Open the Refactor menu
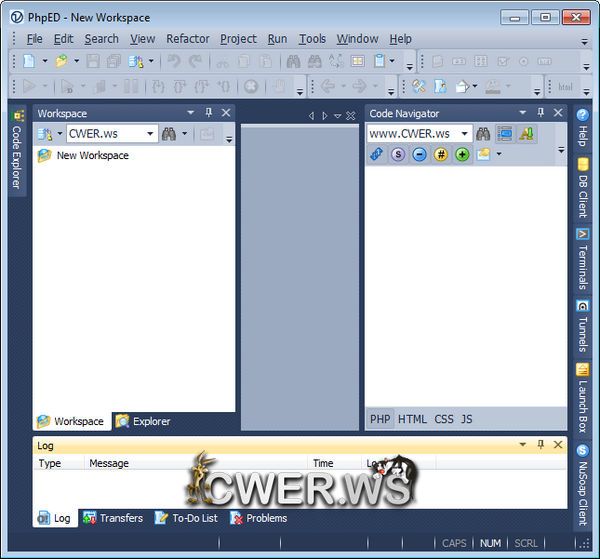 (188, 39)
